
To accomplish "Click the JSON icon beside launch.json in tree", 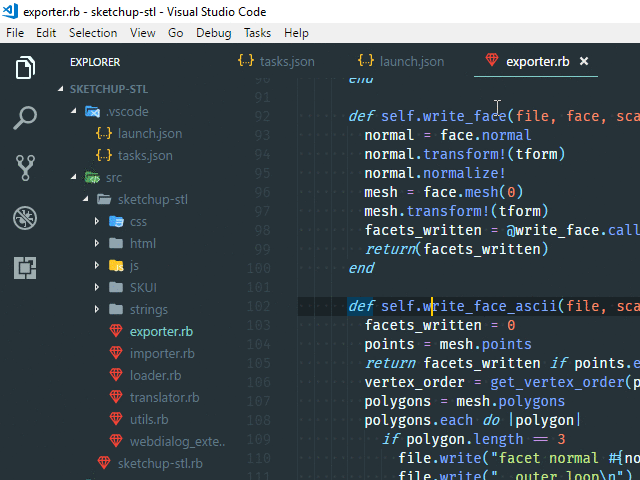I will (x=104, y=133).
